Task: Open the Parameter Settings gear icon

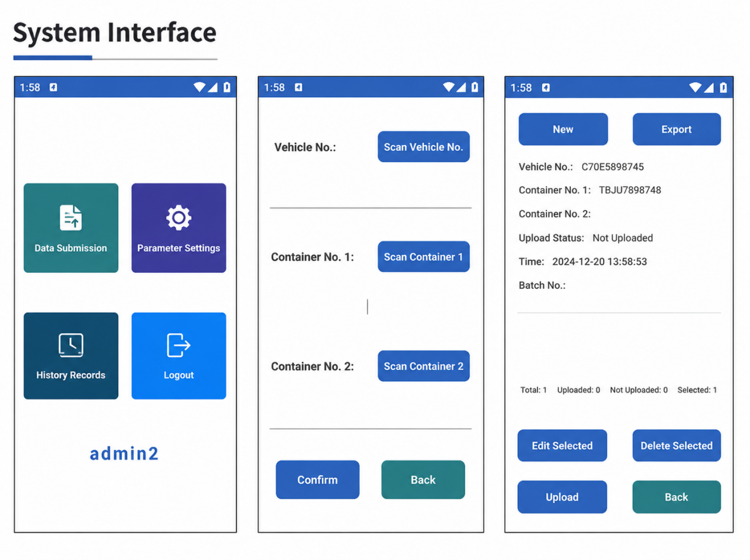Action: click(x=178, y=218)
